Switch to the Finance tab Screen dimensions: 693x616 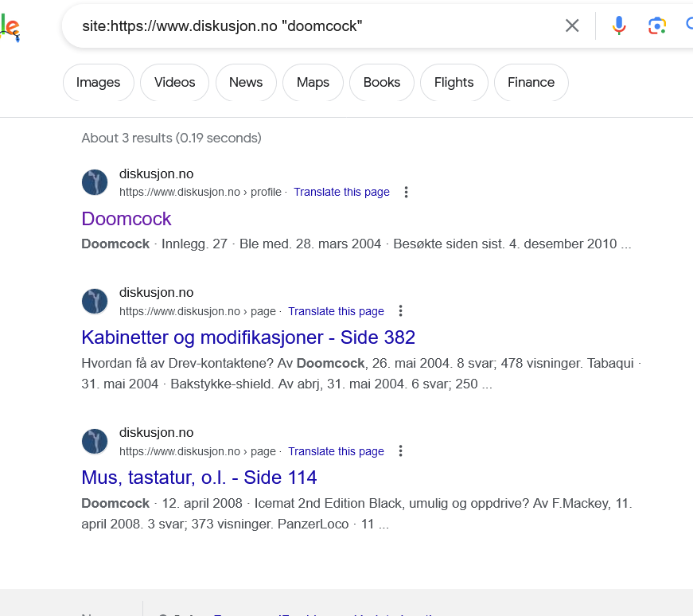pyautogui.click(x=531, y=82)
